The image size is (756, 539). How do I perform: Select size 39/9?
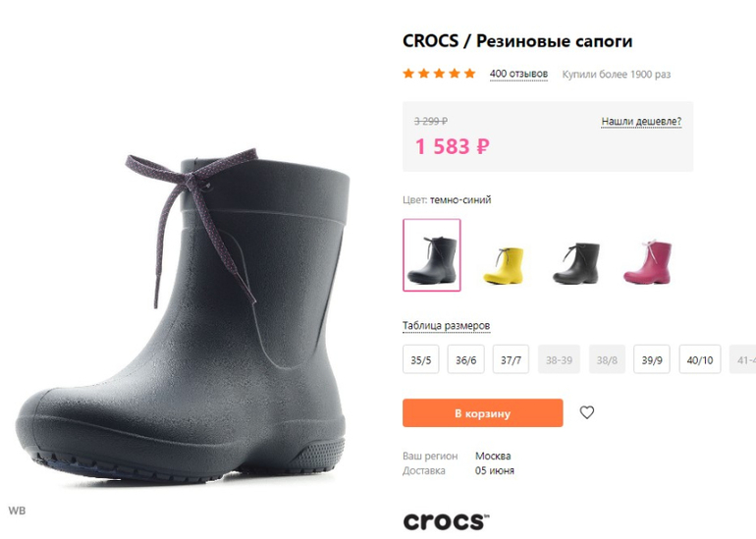tap(652, 360)
